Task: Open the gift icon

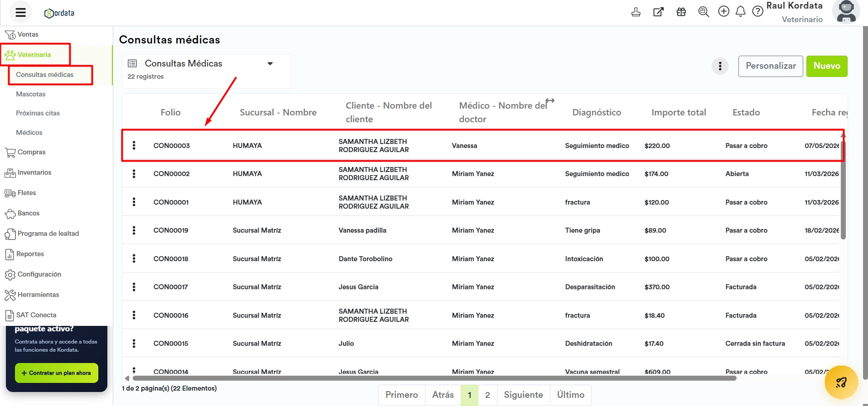Action: (681, 12)
